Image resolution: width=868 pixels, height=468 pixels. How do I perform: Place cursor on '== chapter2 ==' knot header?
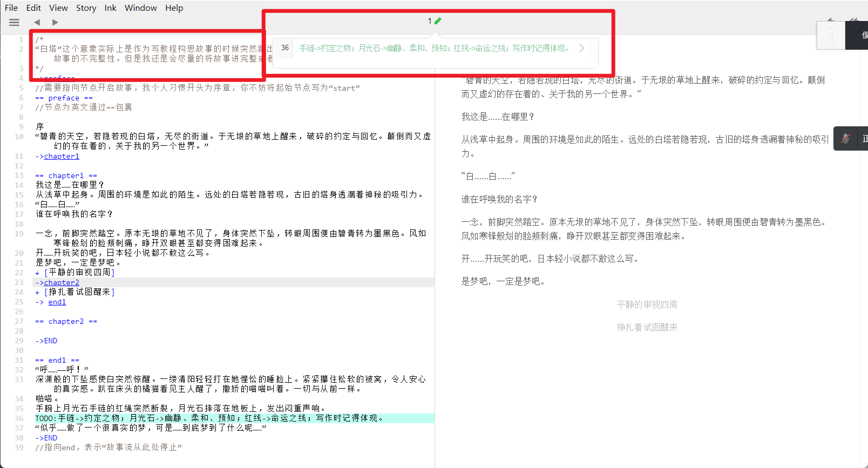pyautogui.click(x=66, y=321)
